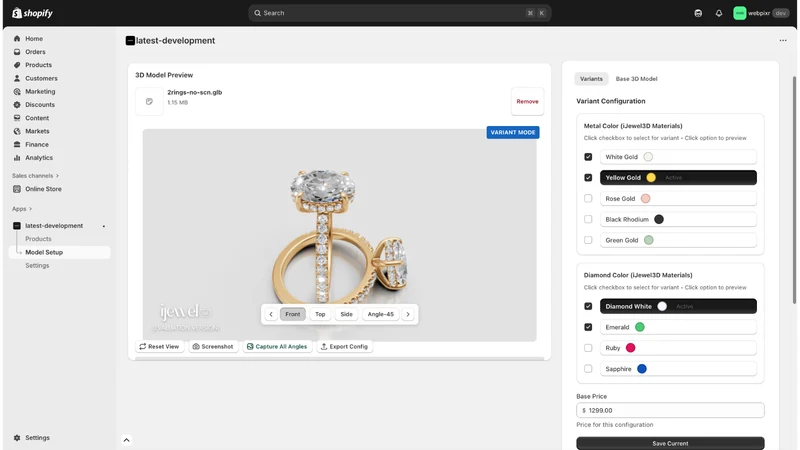Switch to the Base 3D Model tab
Screen dimensions: 800x450
636,79
